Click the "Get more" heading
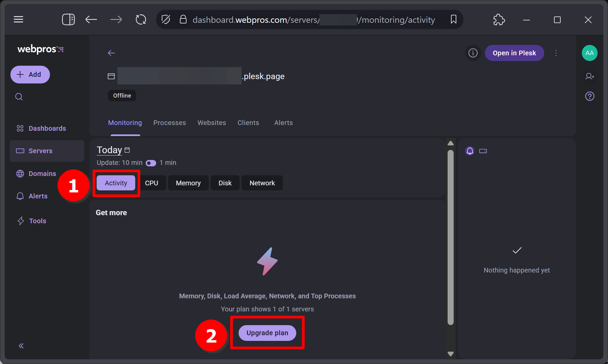The width and height of the screenshot is (608, 364). point(111,213)
